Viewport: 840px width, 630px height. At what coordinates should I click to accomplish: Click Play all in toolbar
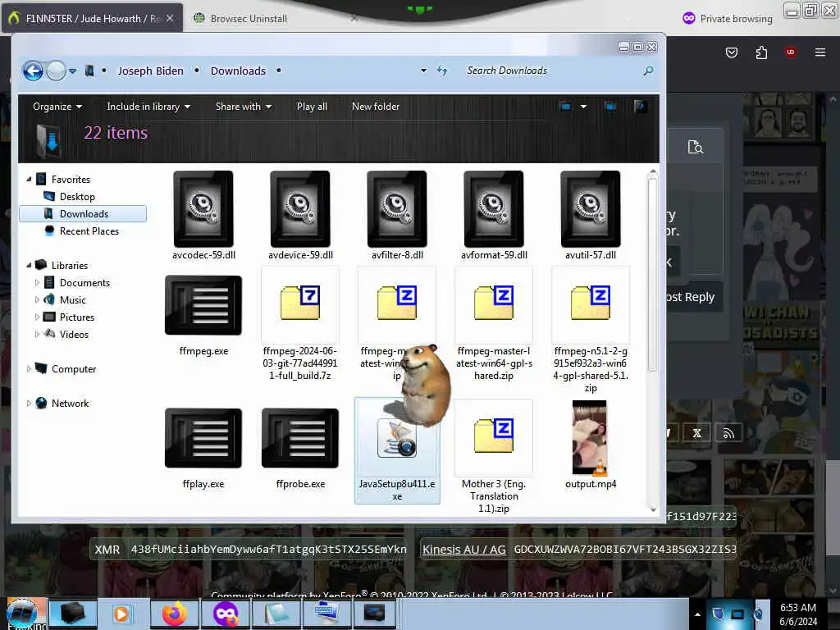(x=312, y=107)
